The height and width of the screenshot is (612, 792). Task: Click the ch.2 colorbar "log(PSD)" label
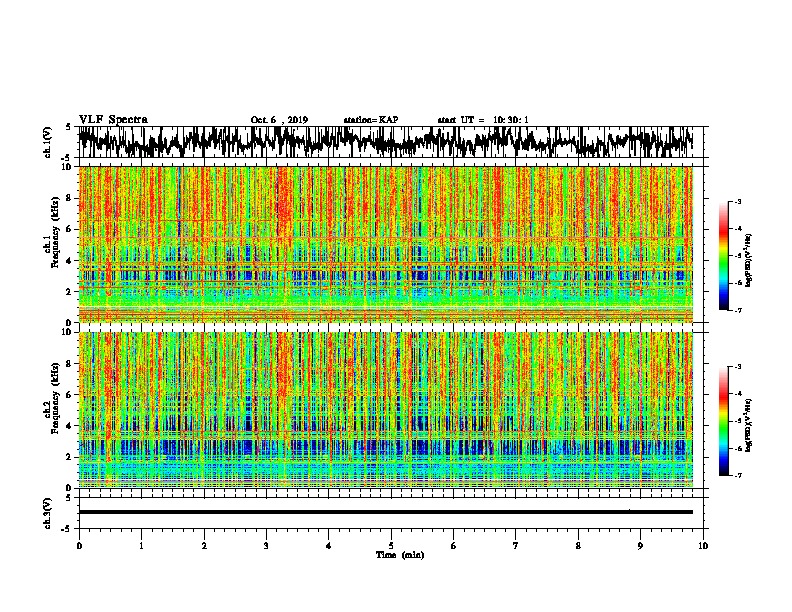click(x=749, y=425)
